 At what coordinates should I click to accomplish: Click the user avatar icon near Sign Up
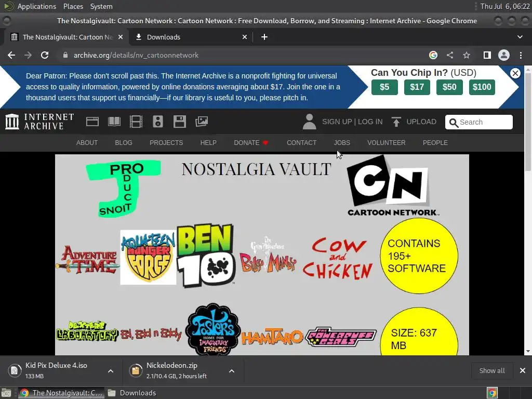pyautogui.click(x=309, y=122)
